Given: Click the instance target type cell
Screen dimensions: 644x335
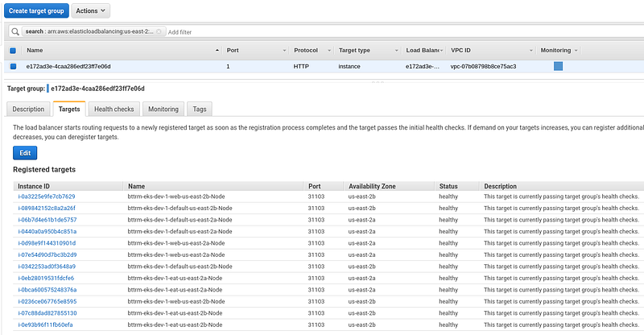Looking at the screenshot, I should pyautogui.click(x=349, y=66).
